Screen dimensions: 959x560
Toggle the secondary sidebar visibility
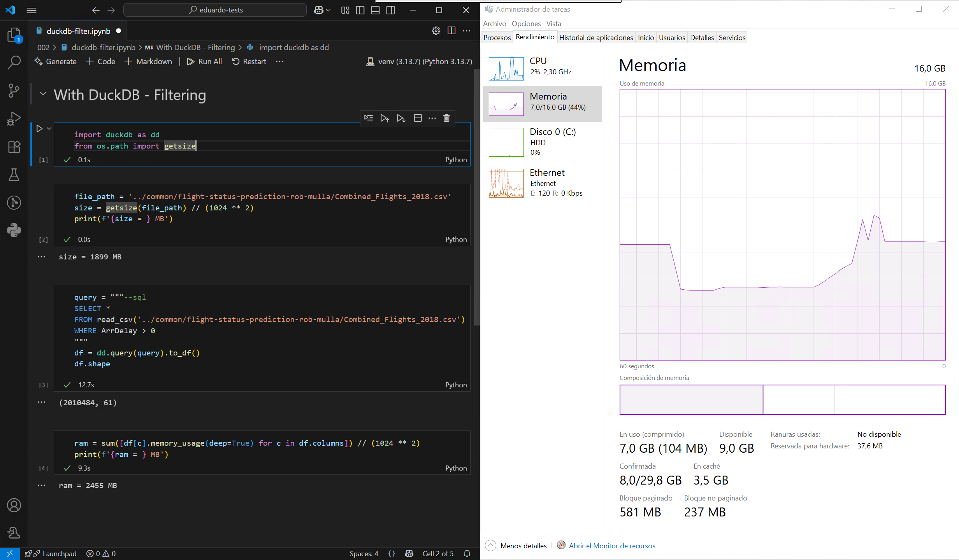(x=390, y=10)
